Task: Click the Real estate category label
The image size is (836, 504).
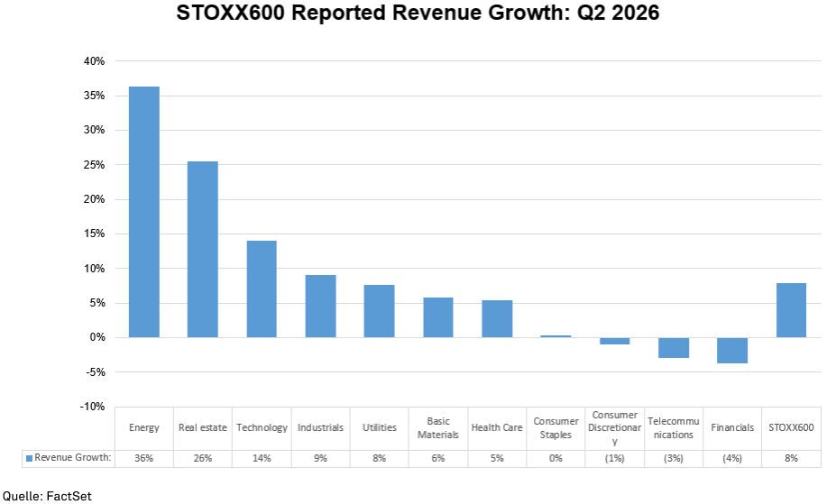Action: [203, 427]
